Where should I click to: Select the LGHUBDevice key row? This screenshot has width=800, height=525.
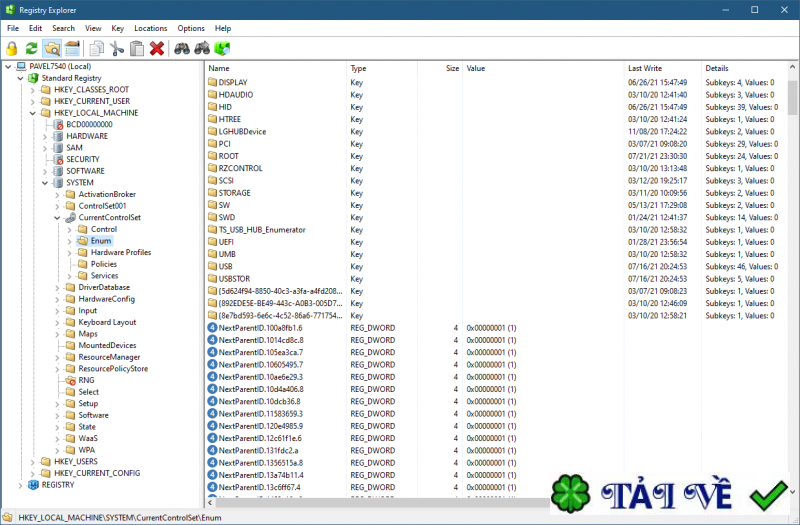[496, 132]
